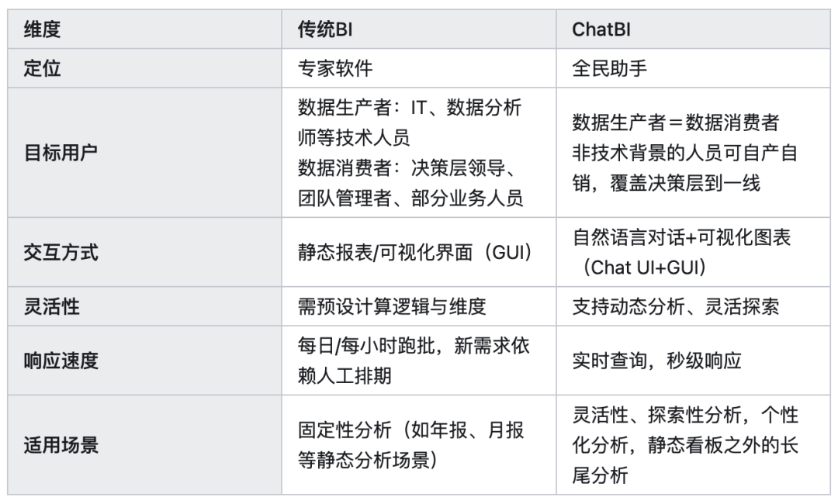Click the 全民助手 cell
This screenshot has height=504, width=838.
[693, 68]
